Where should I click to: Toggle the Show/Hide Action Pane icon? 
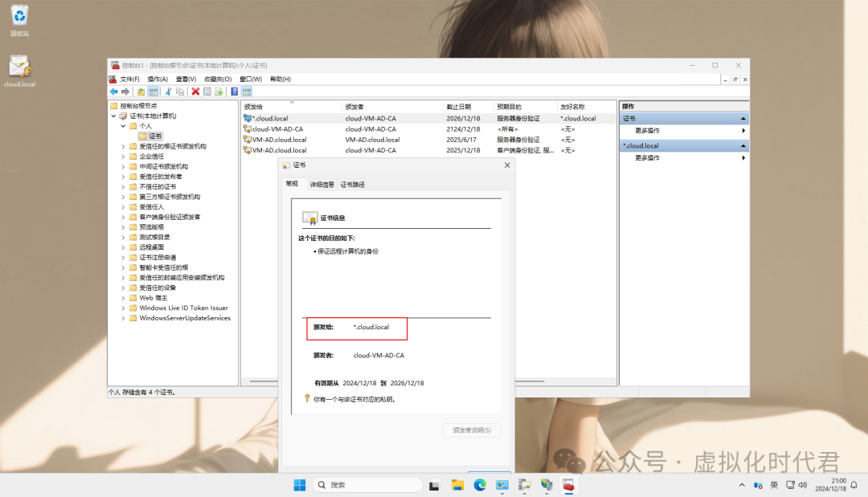click(x=247, y=92)
